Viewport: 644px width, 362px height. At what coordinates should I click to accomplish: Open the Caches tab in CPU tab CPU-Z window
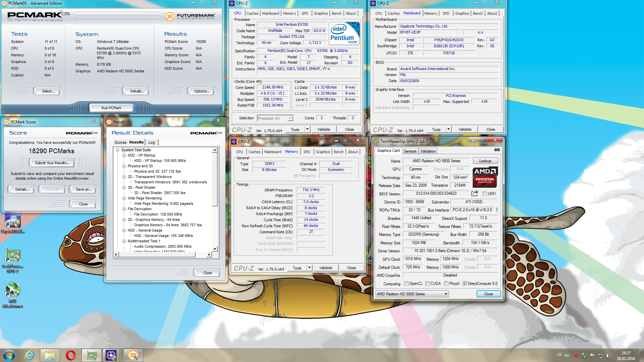coord(252,13)
